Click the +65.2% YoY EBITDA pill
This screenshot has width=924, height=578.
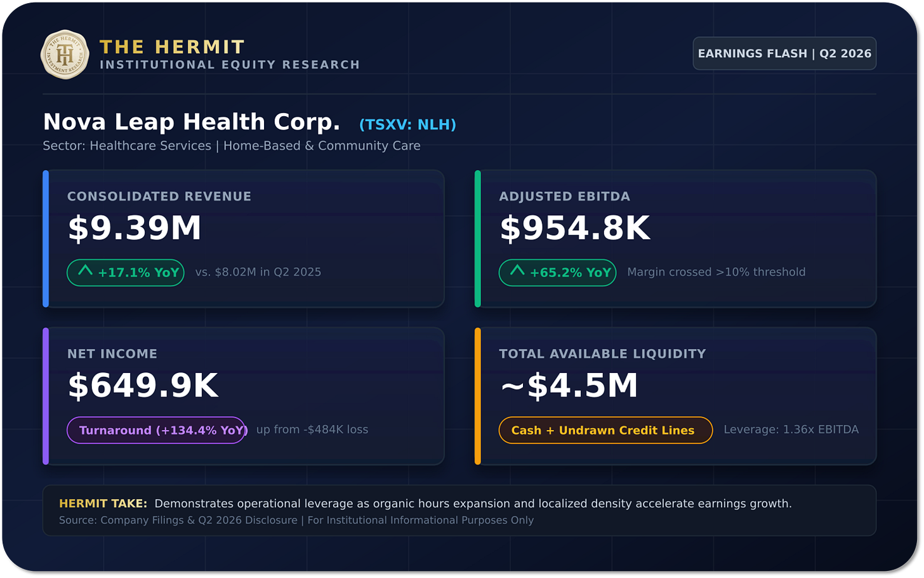click(558, 273)
